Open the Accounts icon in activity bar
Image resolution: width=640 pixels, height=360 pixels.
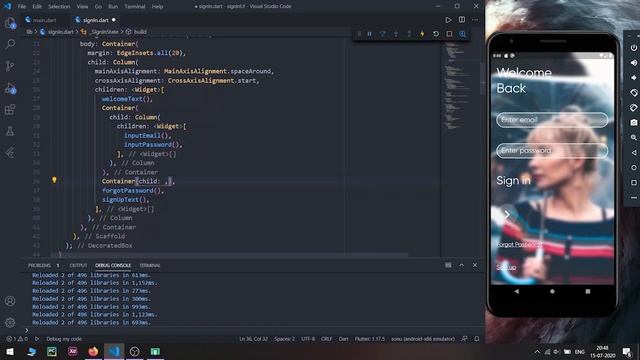pos(10,301)
